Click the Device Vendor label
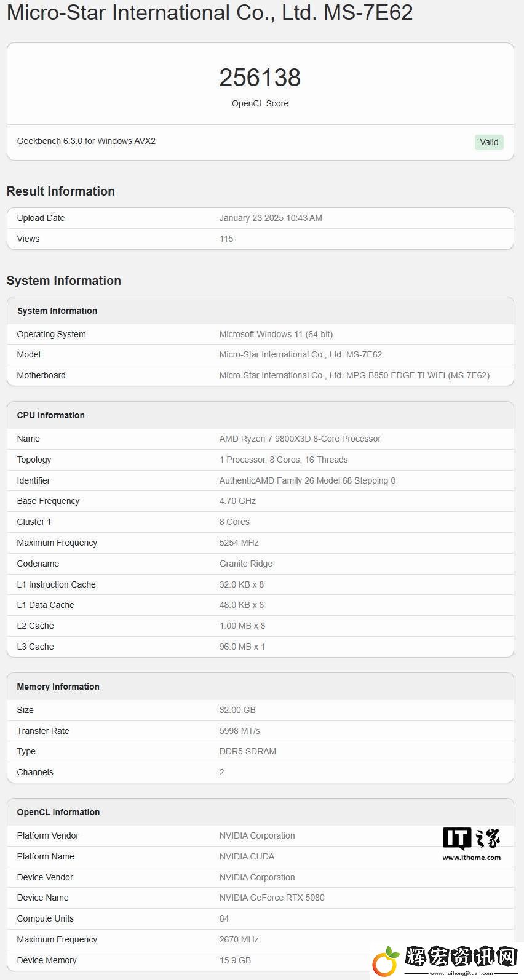The height and width of the screenshot is (980, 524). 45,877
